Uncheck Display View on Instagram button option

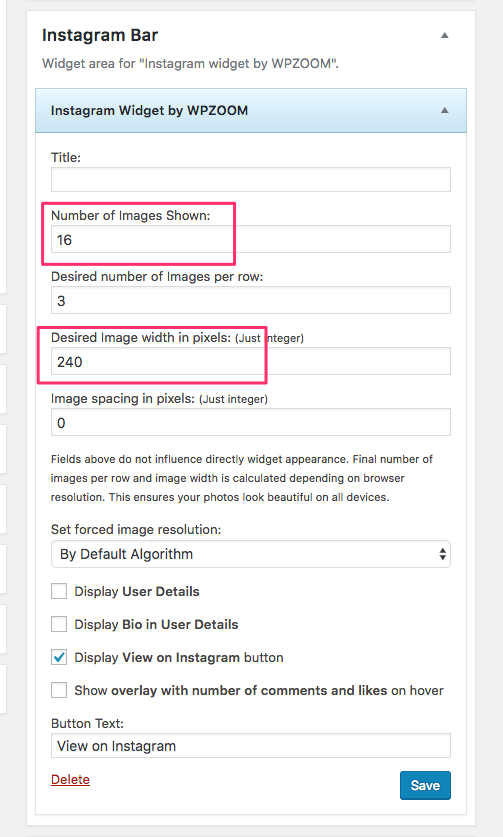(x=59, y=657)
